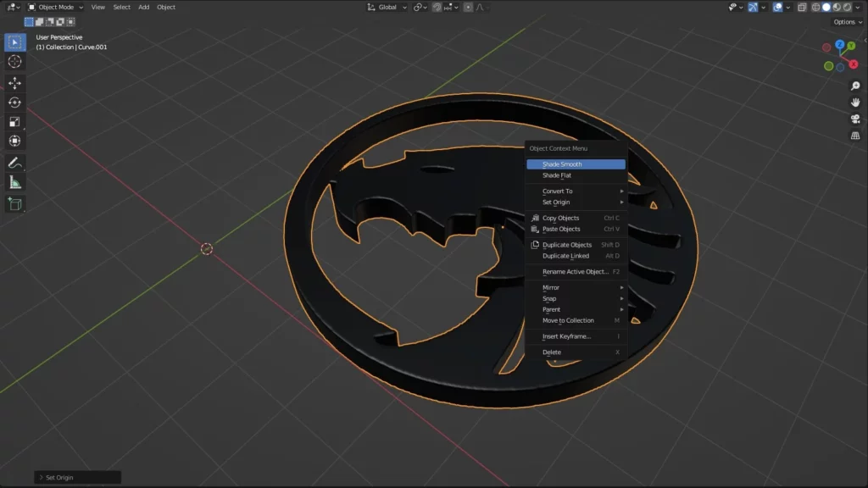Click the blue Z axis gizmo ball
Screen dimensions: 868x488
coord(840,44)
